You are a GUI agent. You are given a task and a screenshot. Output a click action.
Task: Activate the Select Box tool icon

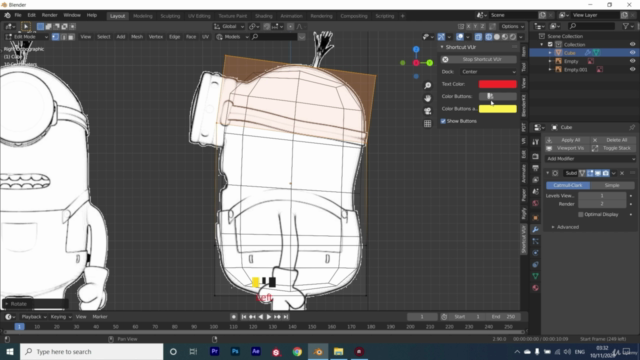click(x=25, y=27)
